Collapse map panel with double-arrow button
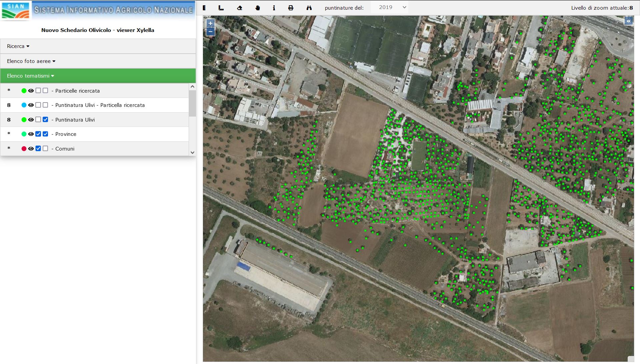 [628, 21]
